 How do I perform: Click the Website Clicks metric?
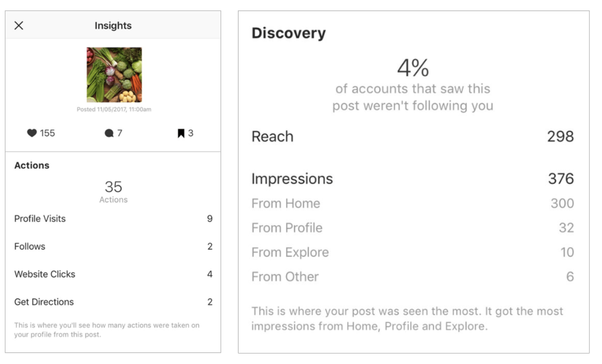pyautogui.click(x=44, y=274)
